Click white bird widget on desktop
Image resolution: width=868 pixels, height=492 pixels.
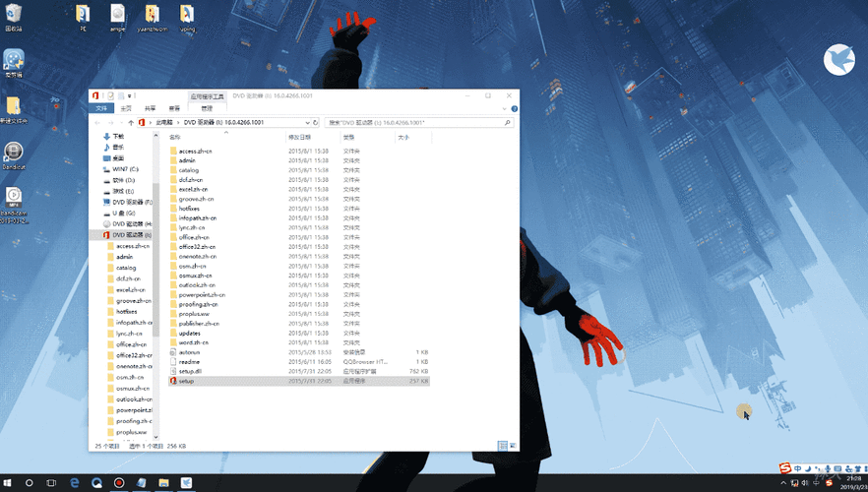click(x=838, y=60)
